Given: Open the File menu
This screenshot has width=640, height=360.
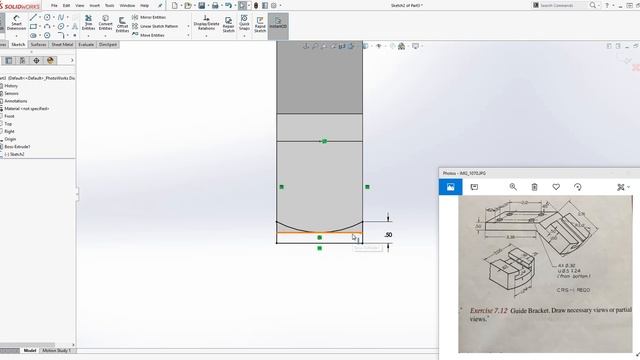Looking at the screenshot, I should 54,6.
